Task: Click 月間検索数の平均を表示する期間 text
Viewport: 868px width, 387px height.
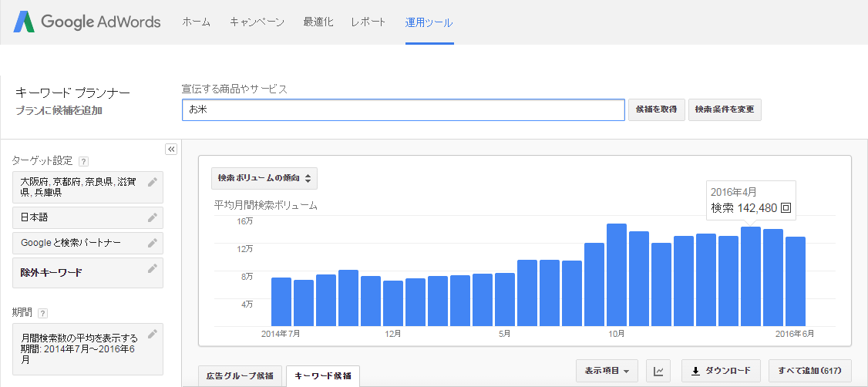Action: [79, 348]
